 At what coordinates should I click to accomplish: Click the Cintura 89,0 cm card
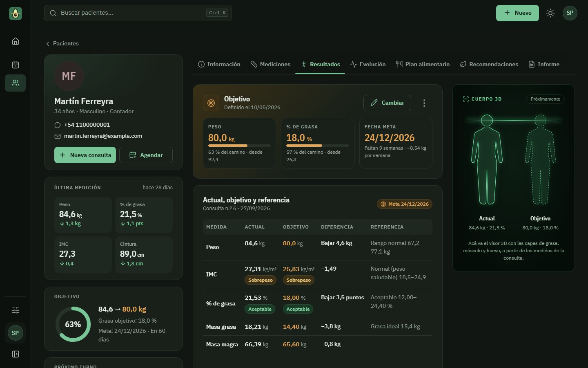click(x=144, y=254)
